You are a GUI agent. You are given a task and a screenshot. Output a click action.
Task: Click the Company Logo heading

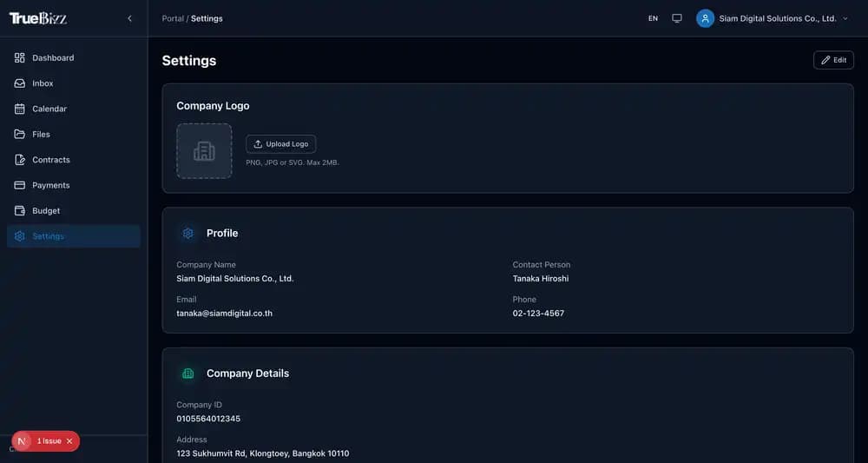click(x=213, y=106)
